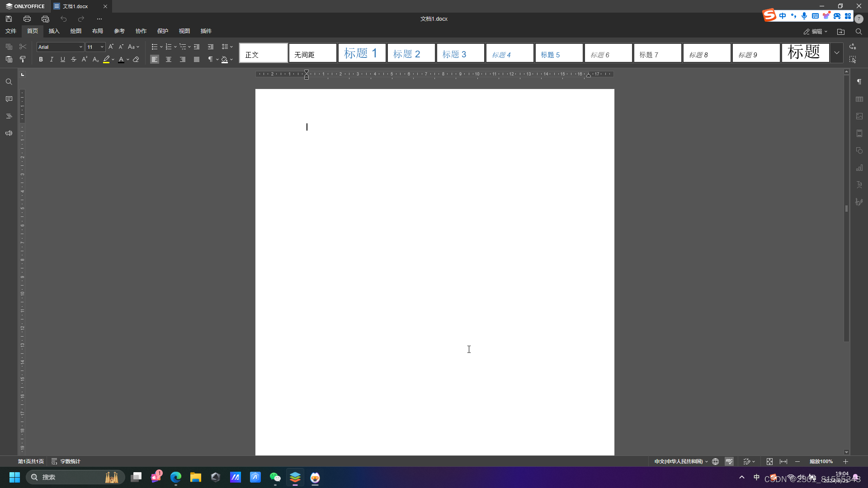This screenshot has width=868, height=488.
Task: Click the copy style (format painter) icon
Action: (23, 59)
